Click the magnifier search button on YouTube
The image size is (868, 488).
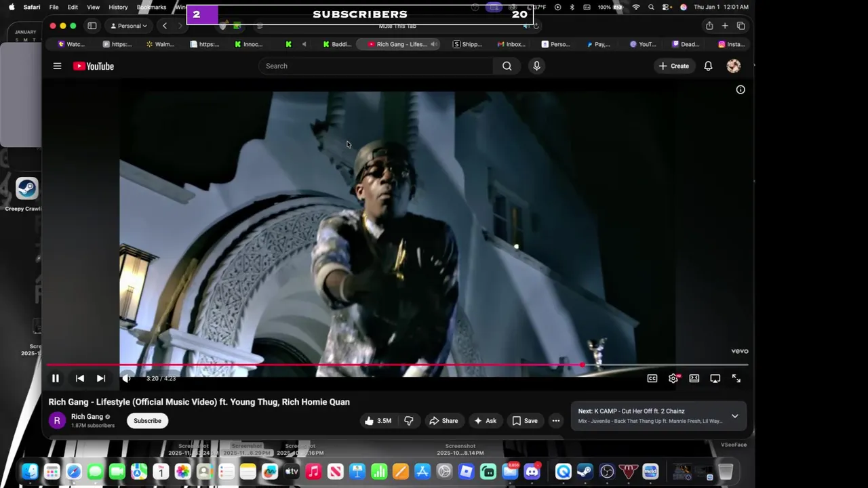507,66
